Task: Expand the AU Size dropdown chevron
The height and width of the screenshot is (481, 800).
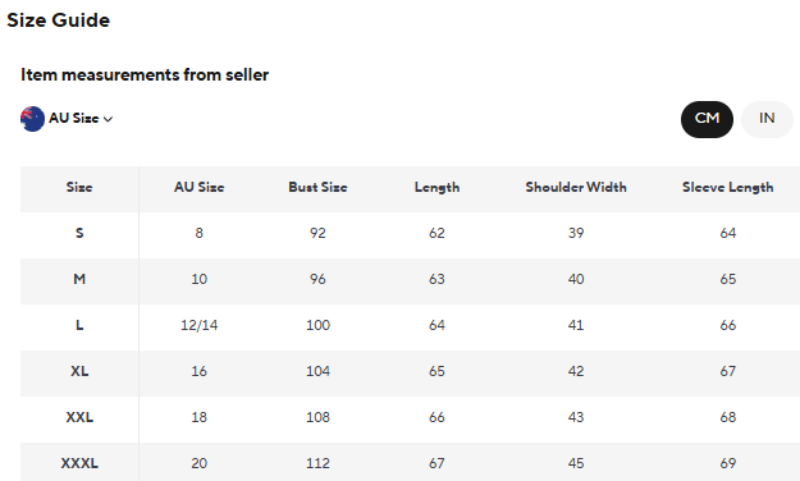Action: pos(108,119)
